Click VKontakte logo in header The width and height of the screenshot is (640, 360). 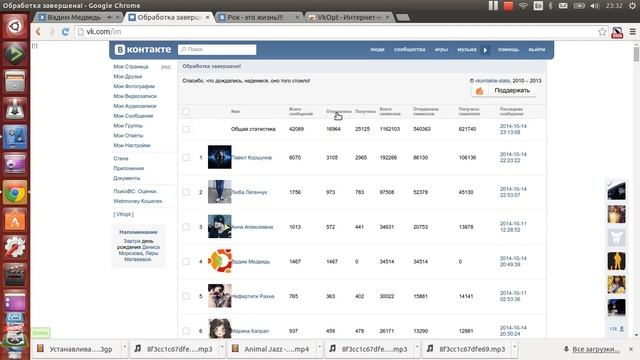click(x=143, y=49)
